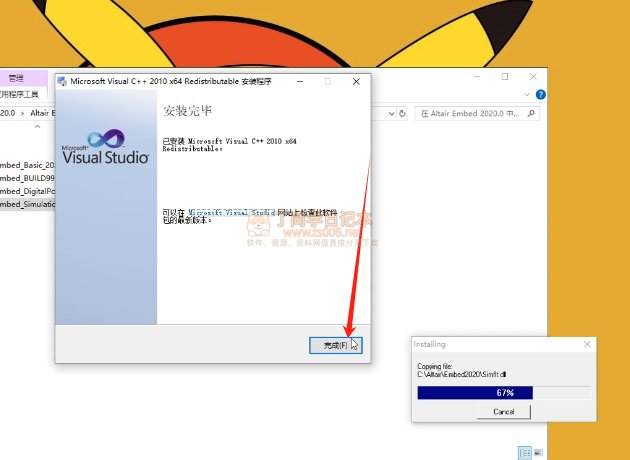This screenshot has height=460, width=630.
Task: Select the Embed_Basic file in Explorer
Action: 27,165
